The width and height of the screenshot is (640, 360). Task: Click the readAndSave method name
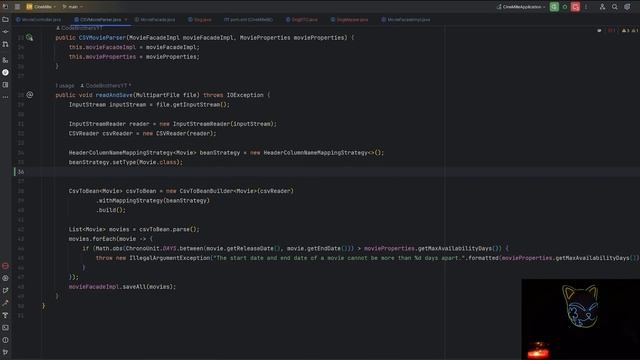[x=114, y=95]
